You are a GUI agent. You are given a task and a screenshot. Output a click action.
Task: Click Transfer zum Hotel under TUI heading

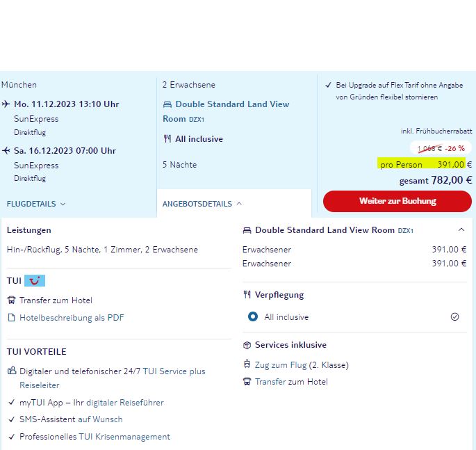click(x=56, y=300)
